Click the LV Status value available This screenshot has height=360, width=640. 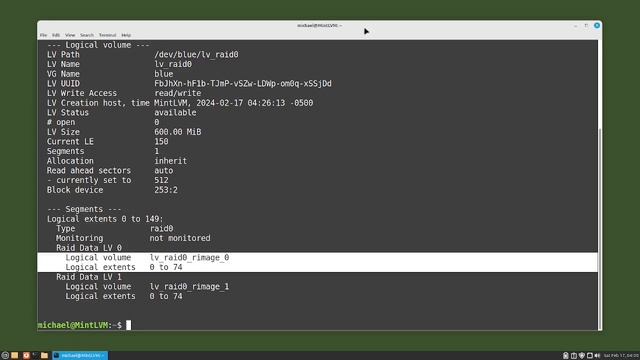click(x=175, y=112)
